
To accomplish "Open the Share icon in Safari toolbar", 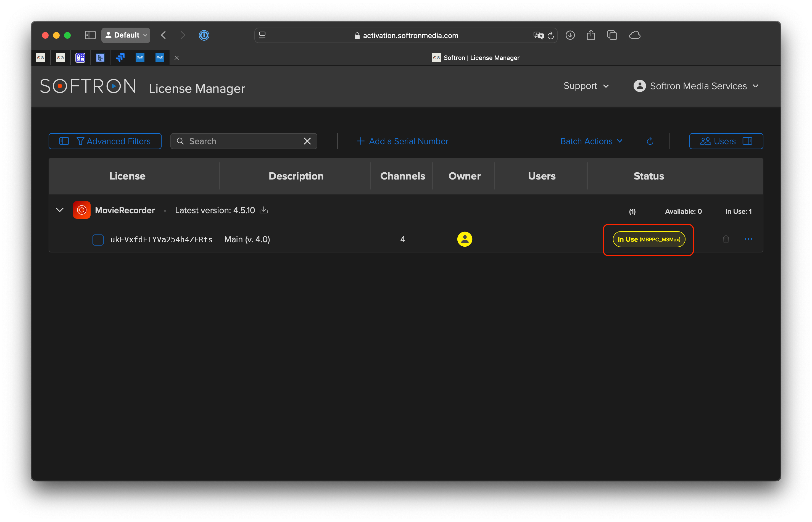I will [x=591, y=35].
